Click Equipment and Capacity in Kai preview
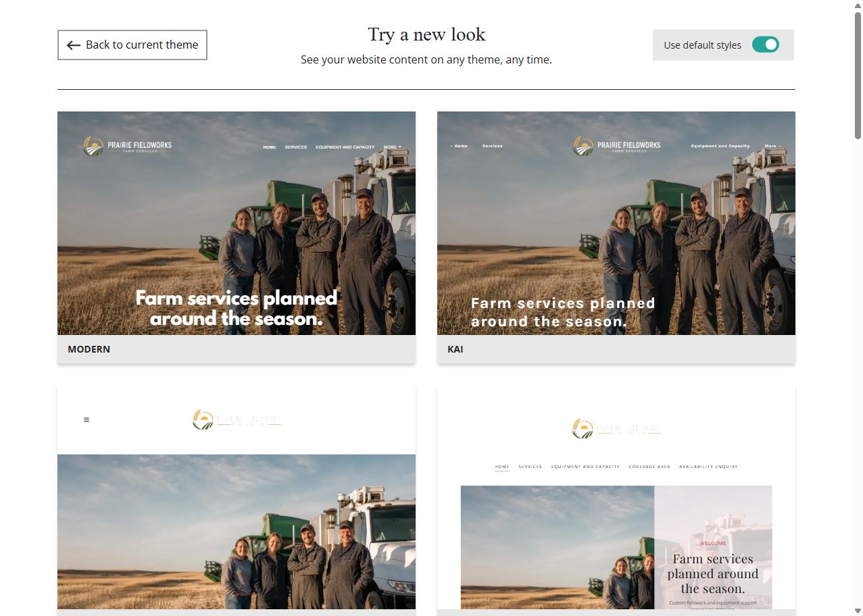The width and height of the screenshot is (863, 616). coord(720,146)
